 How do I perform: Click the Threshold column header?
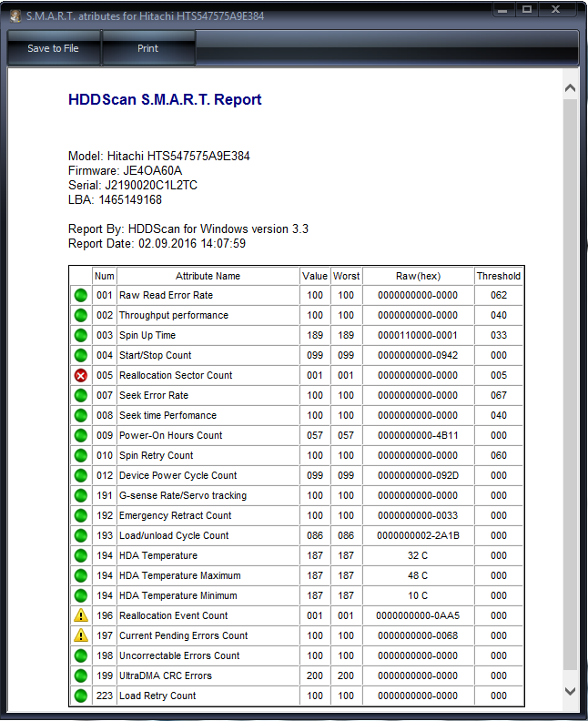[x=499, y=276]
